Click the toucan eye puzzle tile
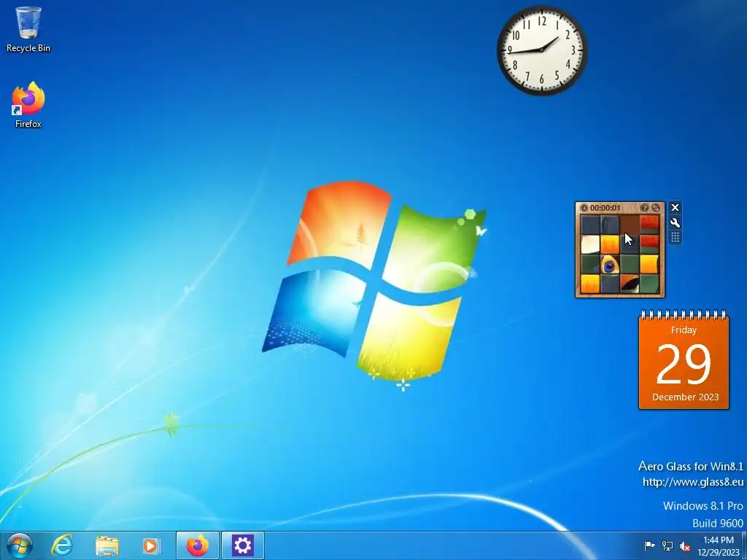The width and height of the screenshot is (747, 560). [x=610, y=265]
